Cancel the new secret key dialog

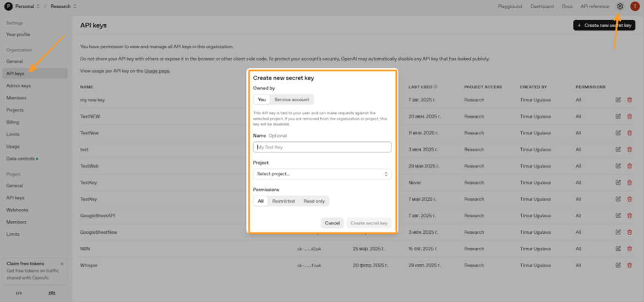[x=332, y=223]
